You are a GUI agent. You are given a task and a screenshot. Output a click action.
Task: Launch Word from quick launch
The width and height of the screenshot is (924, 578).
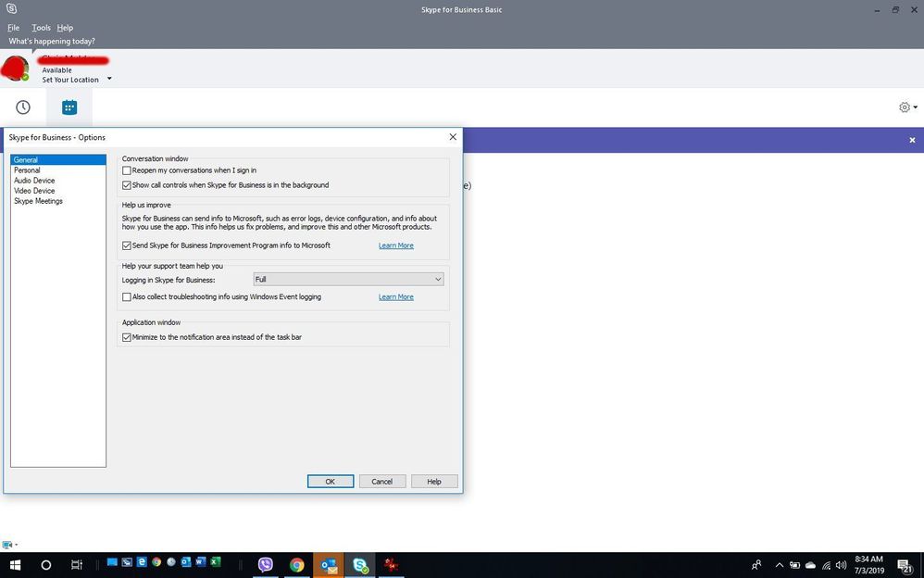click(x=200, y=562)
